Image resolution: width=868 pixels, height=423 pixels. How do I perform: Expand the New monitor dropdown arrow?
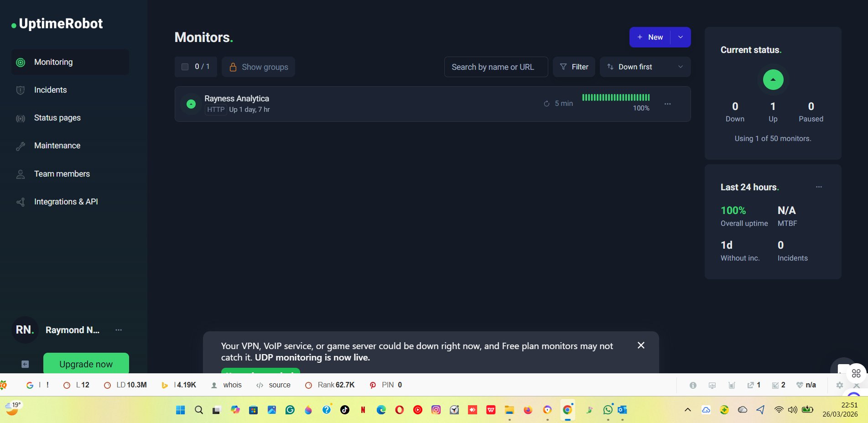(x=681, y=37)
